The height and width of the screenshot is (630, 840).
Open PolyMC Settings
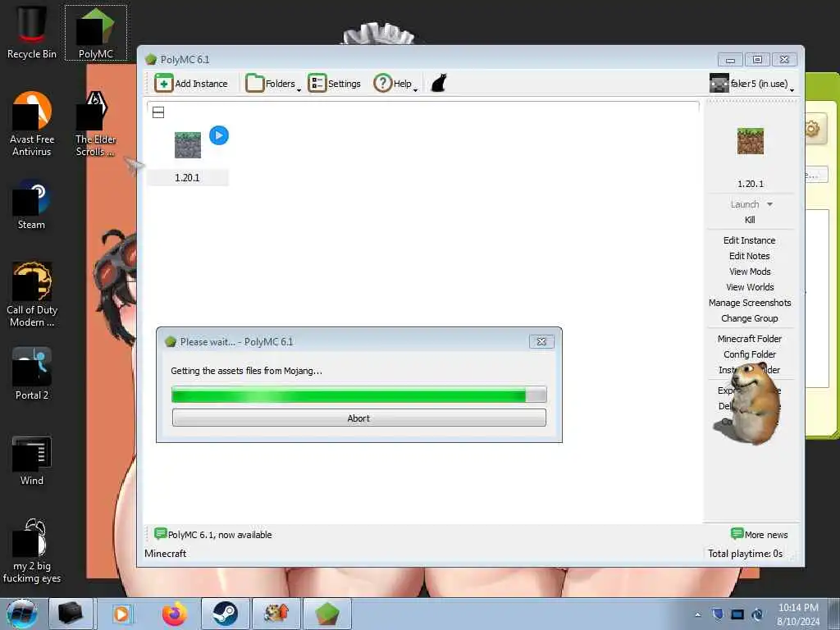335,84
